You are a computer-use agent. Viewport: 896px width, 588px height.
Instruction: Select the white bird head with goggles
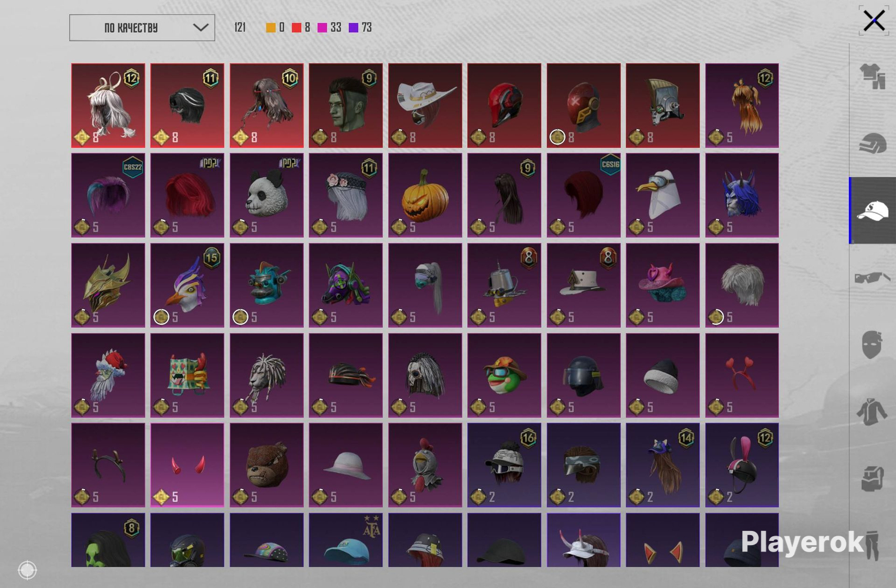point(663,195)
